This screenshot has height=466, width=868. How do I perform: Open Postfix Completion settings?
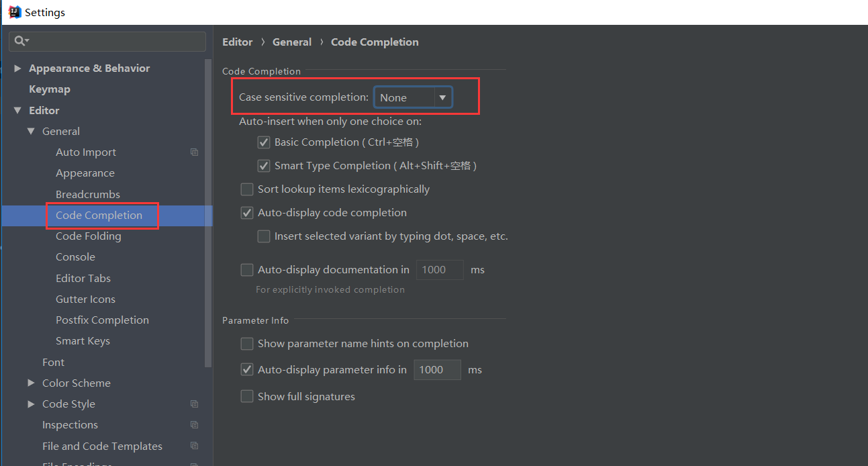102,320
